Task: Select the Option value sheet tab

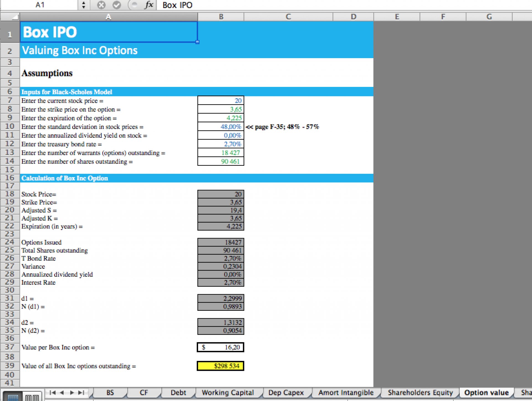Action: (487, 392)
